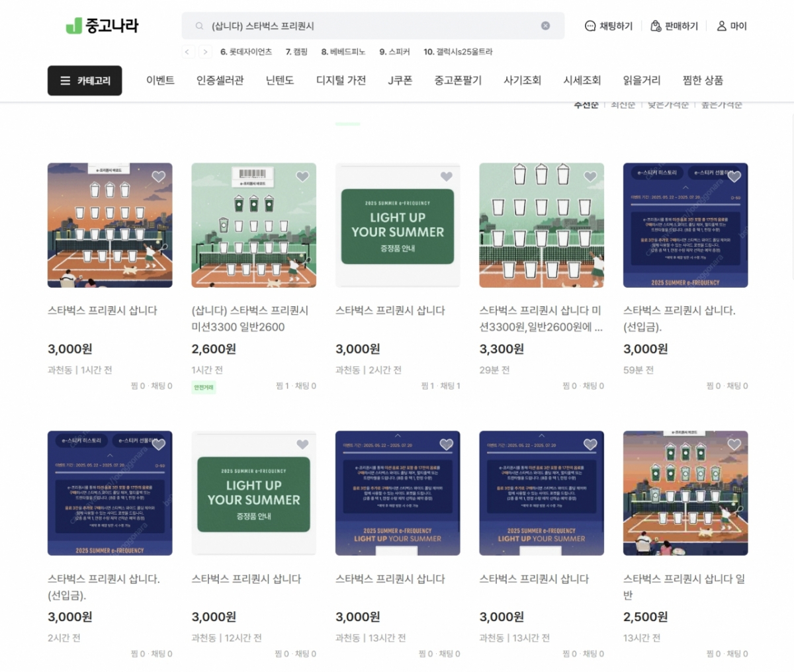Image resolution: width=794 pixels, height=672 pixels.
Task: Favorite the 3,000원 과천동 first listing heart
Action: point(158,176)
